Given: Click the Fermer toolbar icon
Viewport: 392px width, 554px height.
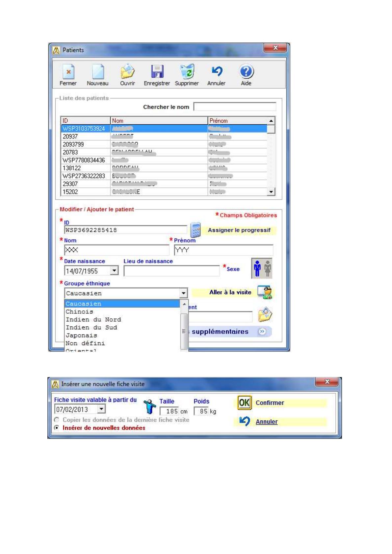Looking at the screenshot, I should point(68,72).
